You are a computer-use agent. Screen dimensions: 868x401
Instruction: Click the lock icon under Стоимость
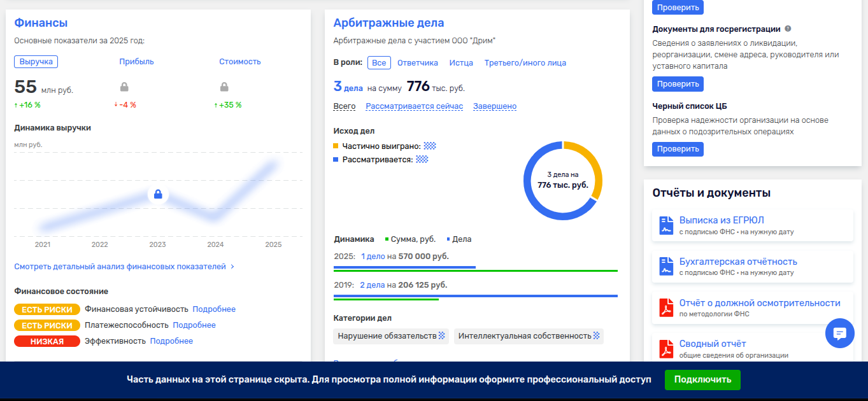[224, 87]
